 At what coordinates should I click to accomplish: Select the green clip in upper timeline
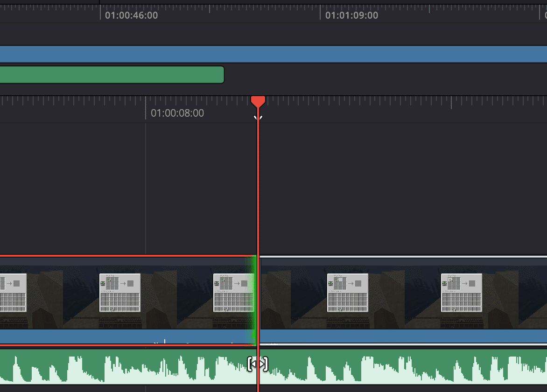click(112, 75)
